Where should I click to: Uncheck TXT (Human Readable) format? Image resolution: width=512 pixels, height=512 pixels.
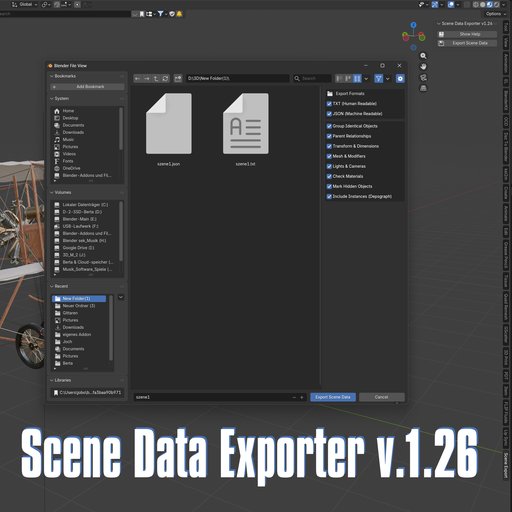[x=329, y=104]
